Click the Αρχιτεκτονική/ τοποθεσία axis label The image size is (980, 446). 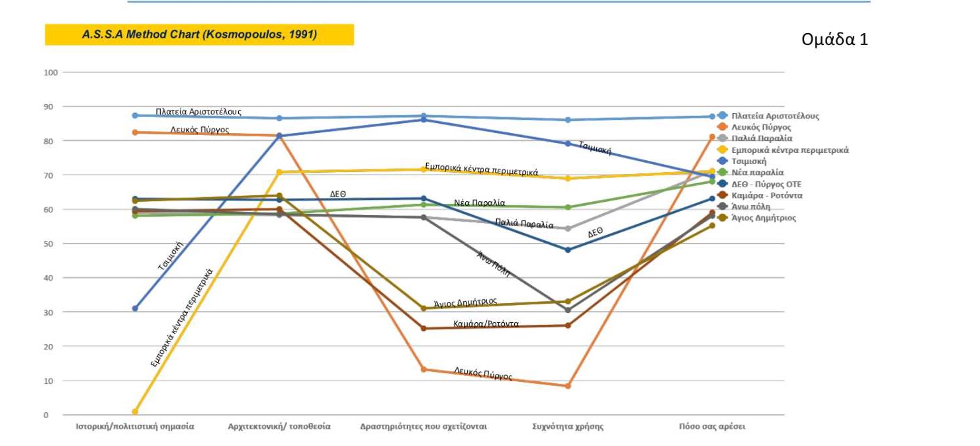point(279,427)
